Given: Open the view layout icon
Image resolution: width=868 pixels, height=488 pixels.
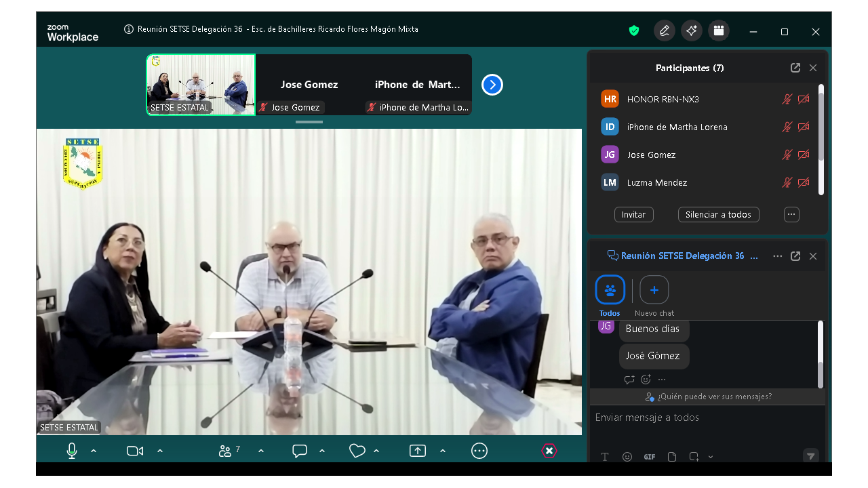Looking at the screenshot, I should click(719, 30).
